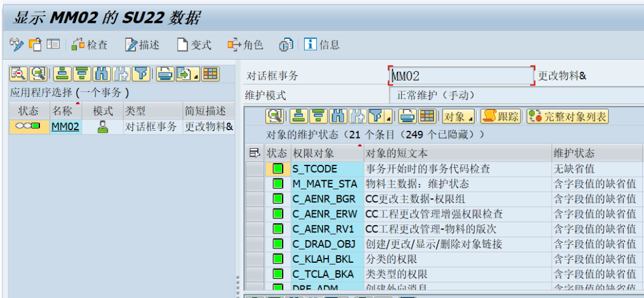Image resolution: width=644 pixels, height=298 pixels.
Task: Click S_TCODE authorization object cell
Action: point(327,169)
